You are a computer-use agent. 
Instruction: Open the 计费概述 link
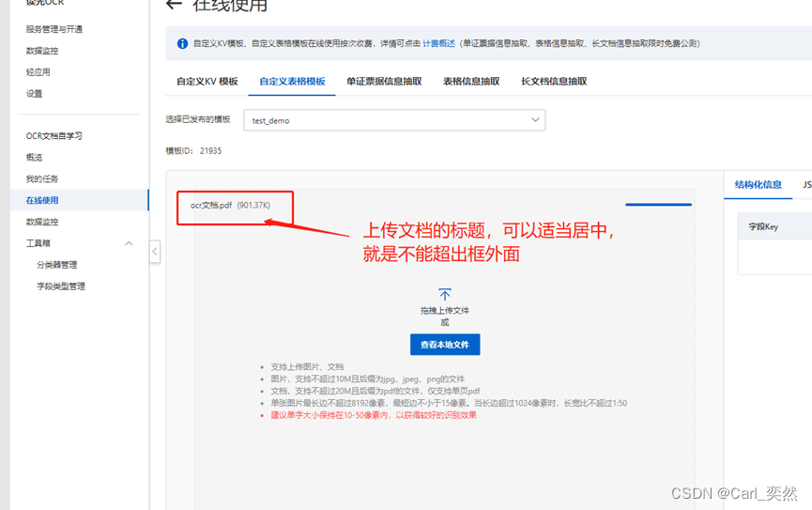tap(438, 43)
